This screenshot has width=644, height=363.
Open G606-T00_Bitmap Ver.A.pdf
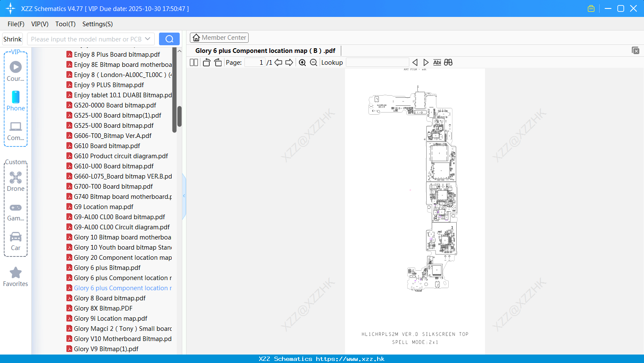coord(113,135)
